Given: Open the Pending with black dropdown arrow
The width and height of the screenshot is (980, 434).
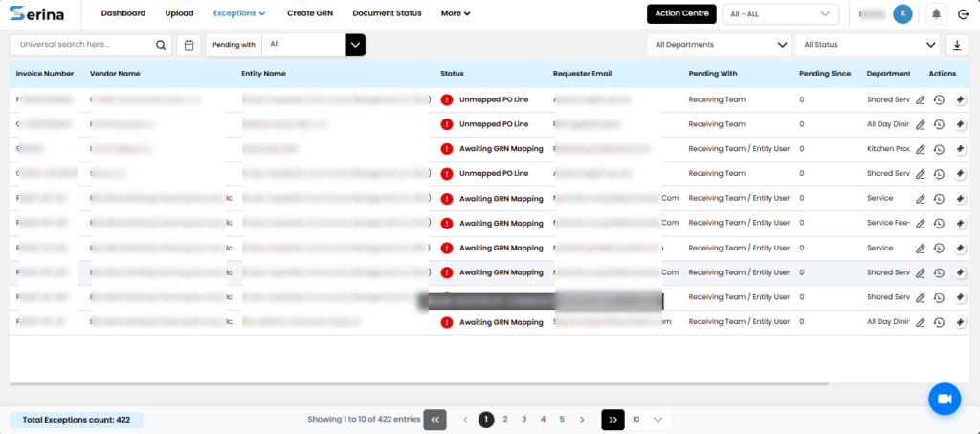Looking at the screenshot, I should tap(356, 45).
